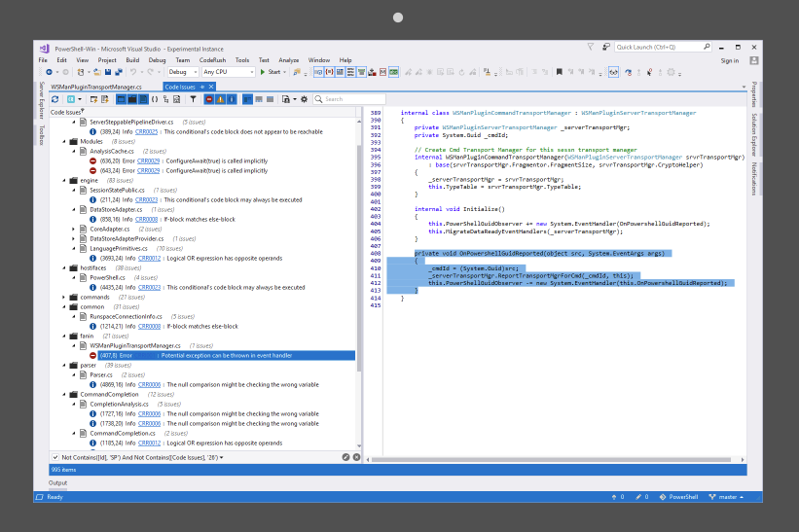
Task: Uncheck the Not Contains filter checkbox
Action: tap(55, 457)
